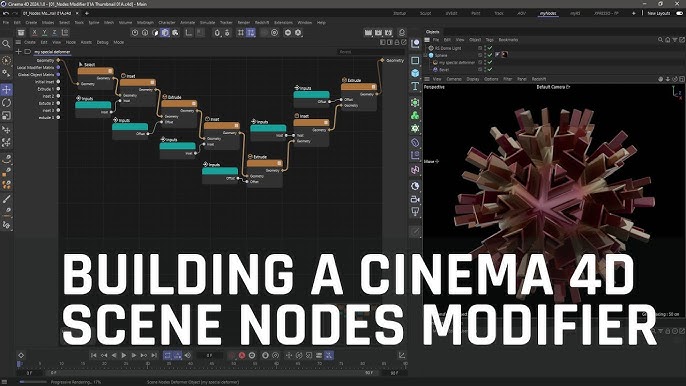Select Objects panel tab
The height and width of the screenshot is (386, 686).
coord(432,32)
